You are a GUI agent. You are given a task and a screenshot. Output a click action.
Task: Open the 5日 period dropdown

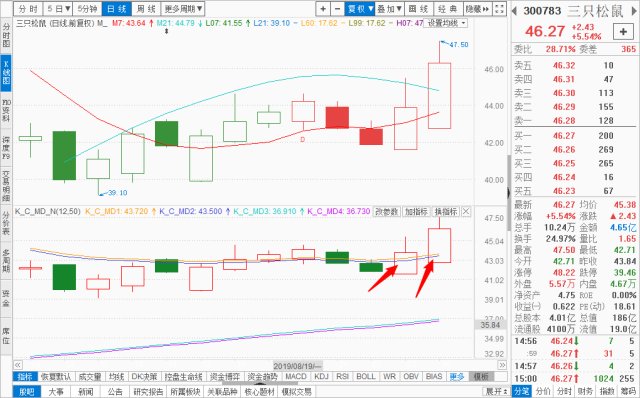click(58, 9)
